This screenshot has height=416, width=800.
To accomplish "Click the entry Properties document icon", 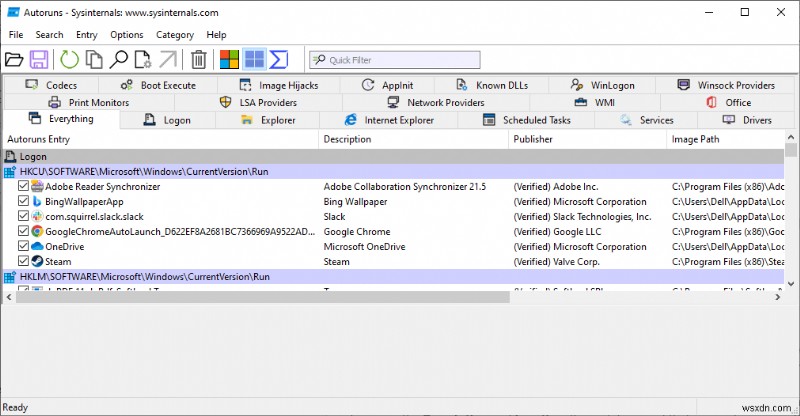I will [x=143, y=60].
